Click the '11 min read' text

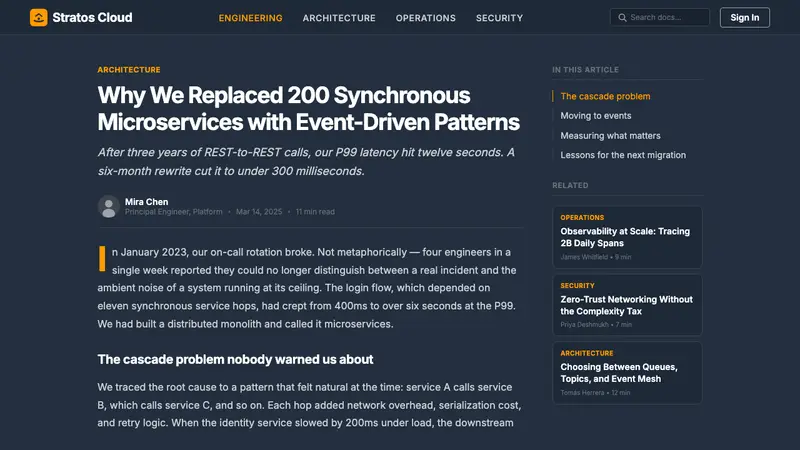tap(315, 212)
